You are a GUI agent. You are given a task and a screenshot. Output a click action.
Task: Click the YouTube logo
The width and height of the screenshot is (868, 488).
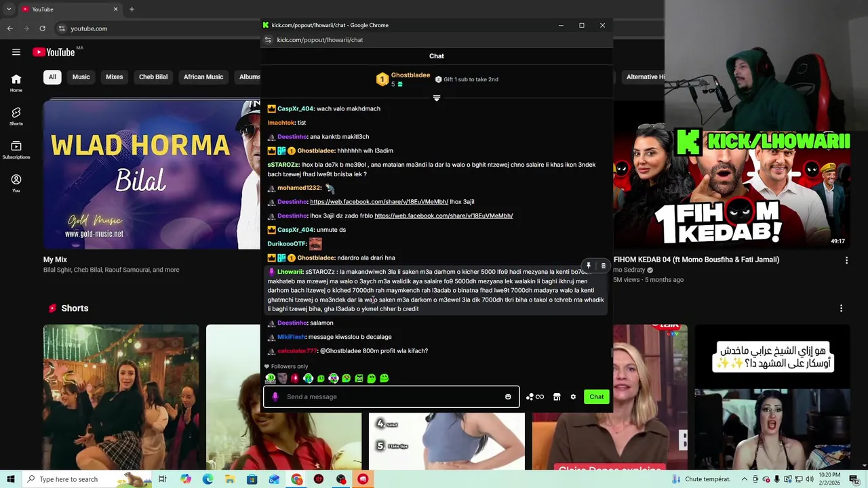coord(54,52)
